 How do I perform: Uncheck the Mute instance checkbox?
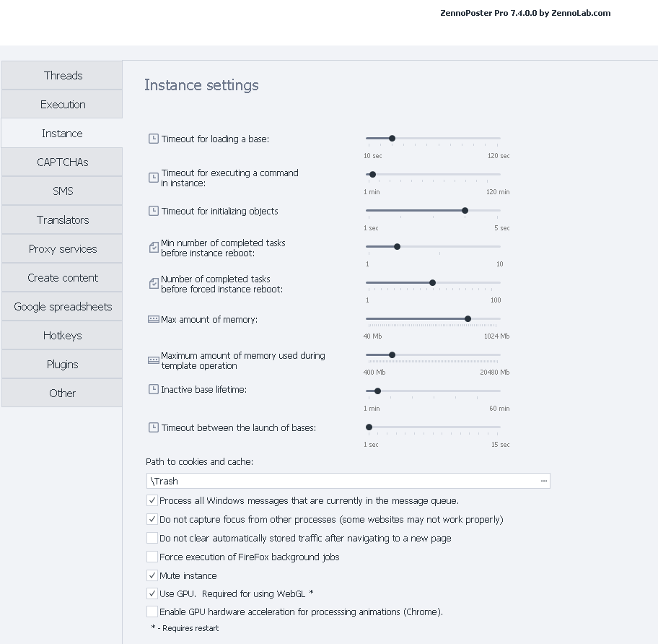coord(152,575)
